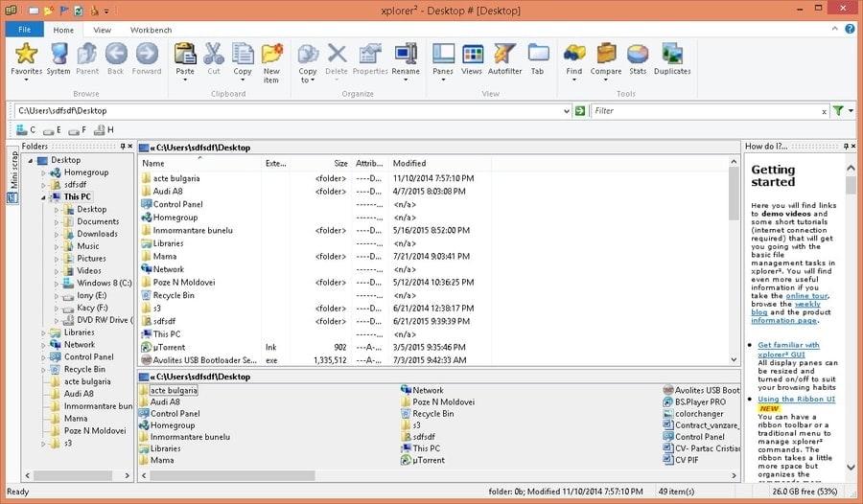Open the File menu

(x=24, y=30)
